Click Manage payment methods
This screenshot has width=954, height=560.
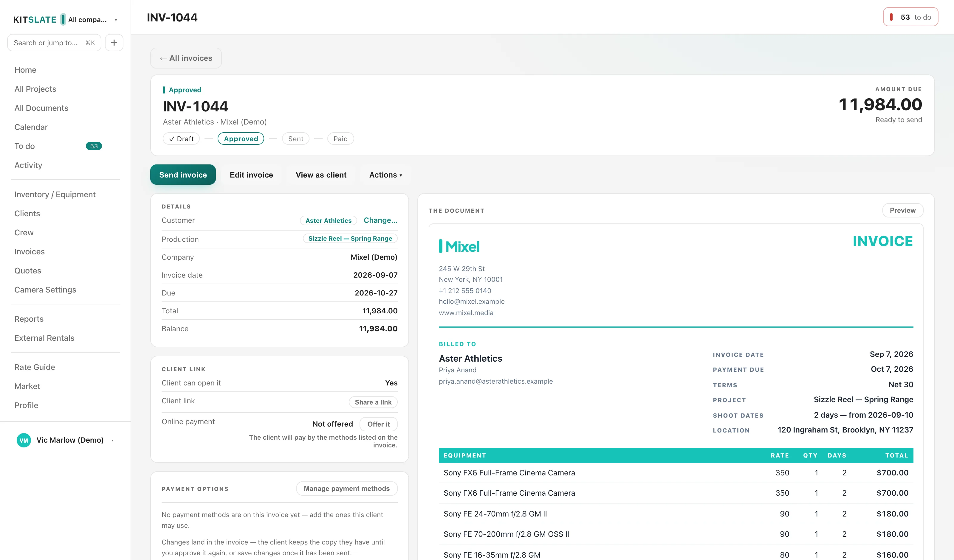pyautogui.click(x=346, y=488)
